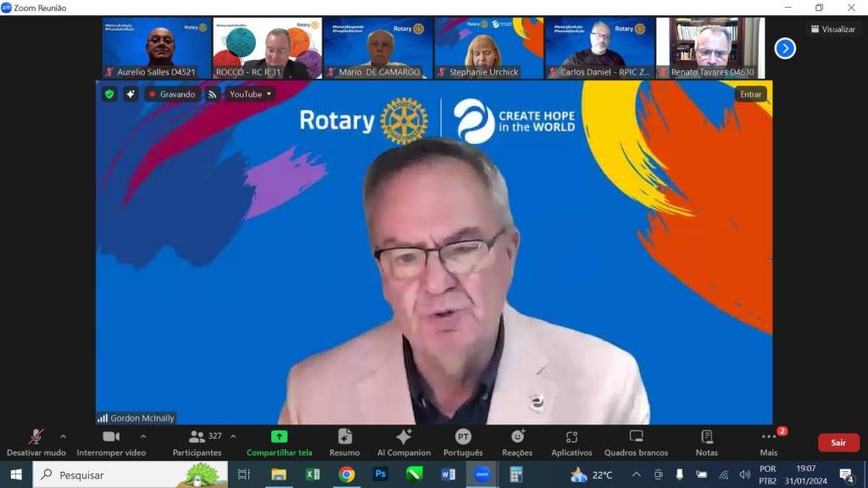868x488 pixels.
Task: Click the red Sair leave button
Action: point(837,442)
